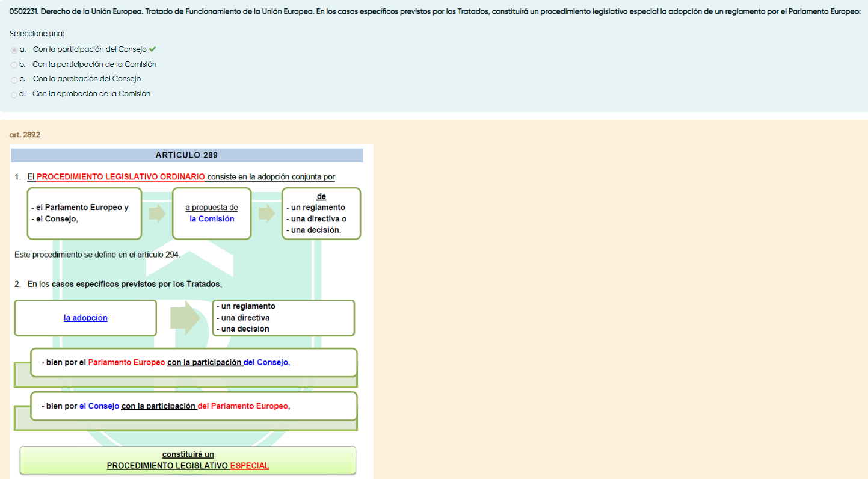Click the box headed "de" listing reglamento
The width and height of the screenshot is (868, 479).
[321, 214]
